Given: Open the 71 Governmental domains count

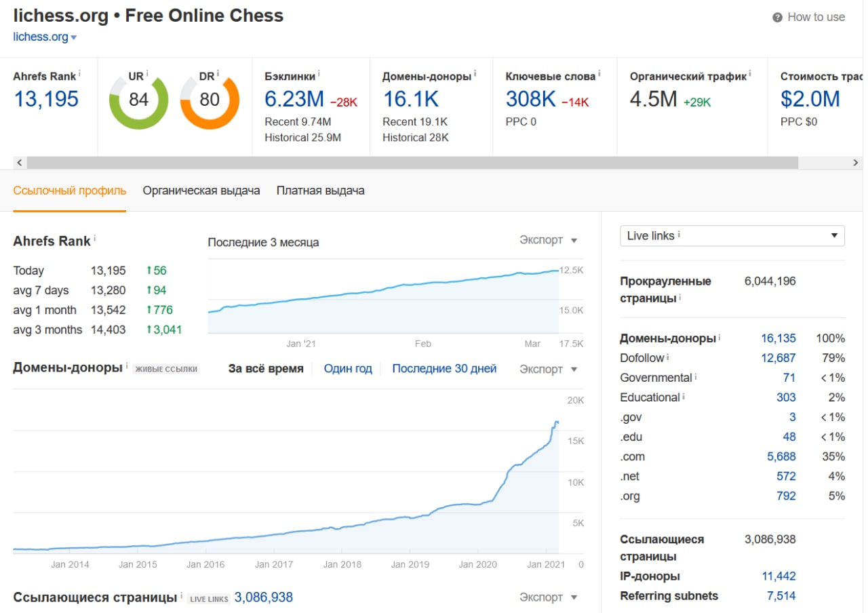Looking at the screenshot, I should click(x=789, y=378).
